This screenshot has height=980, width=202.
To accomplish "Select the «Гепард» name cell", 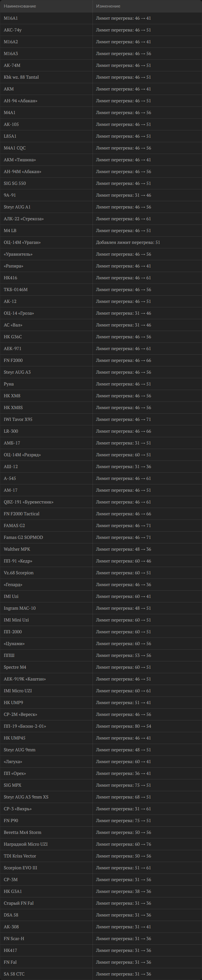I will (x=13, y=584).
